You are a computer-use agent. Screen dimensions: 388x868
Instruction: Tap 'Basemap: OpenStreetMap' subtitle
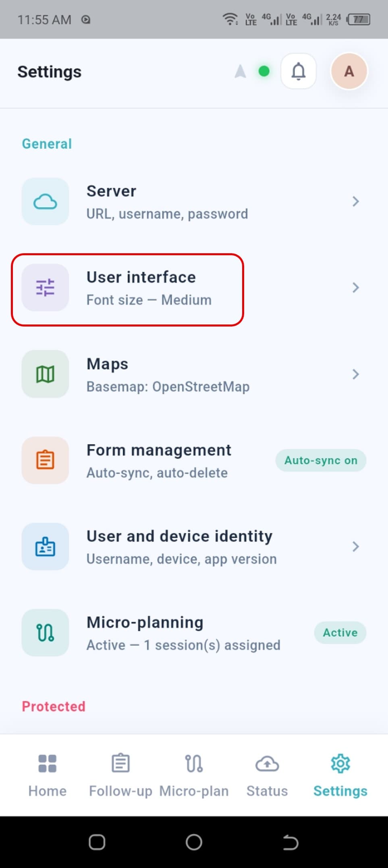[x=168, y=386]
